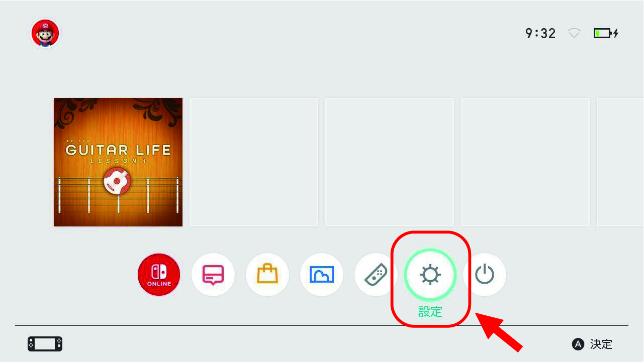Open the Controllers Joy-Con icon

376,275
